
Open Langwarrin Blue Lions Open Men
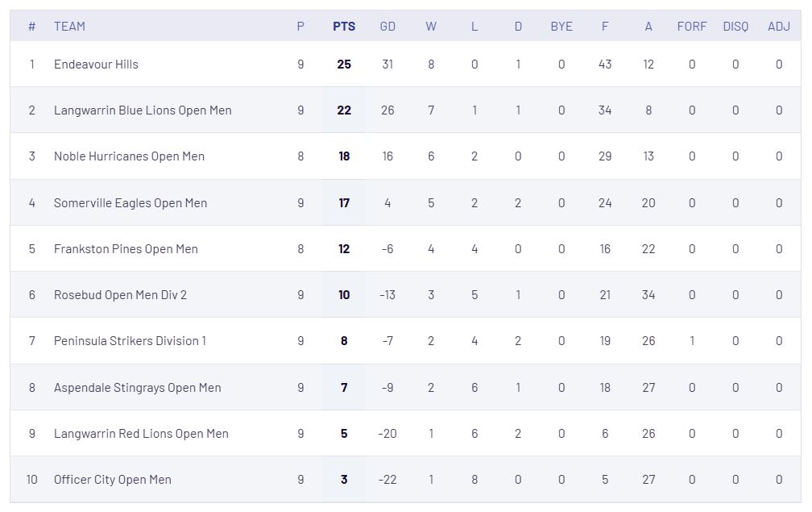(143, 110)
